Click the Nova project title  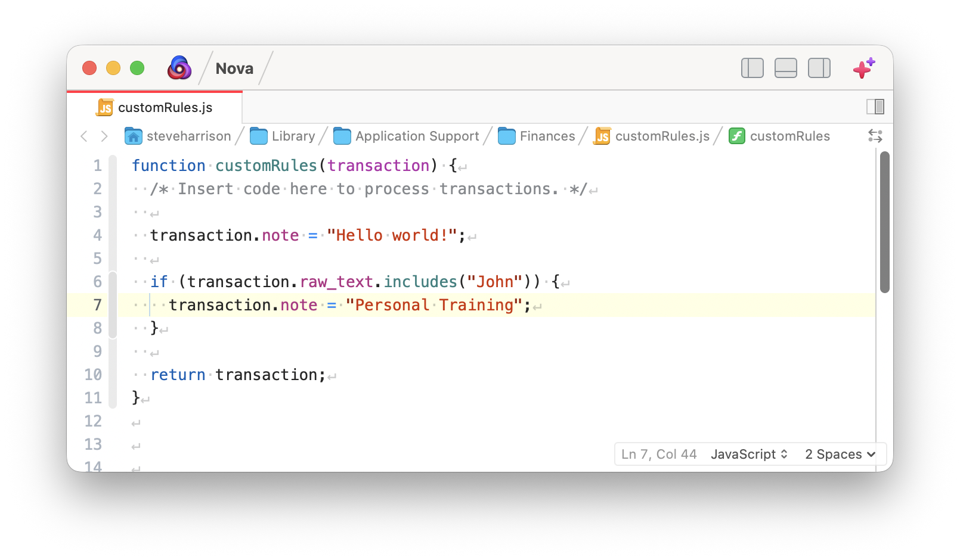click(234, 69)
